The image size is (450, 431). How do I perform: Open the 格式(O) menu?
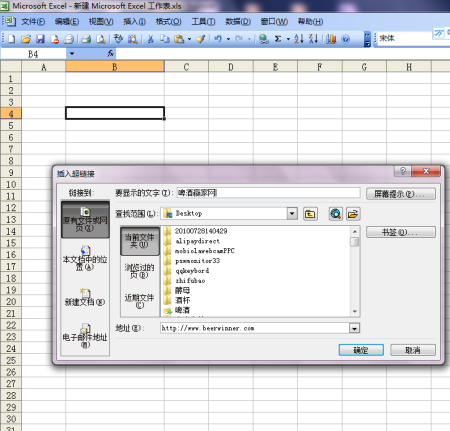click(x=169, y=22)
